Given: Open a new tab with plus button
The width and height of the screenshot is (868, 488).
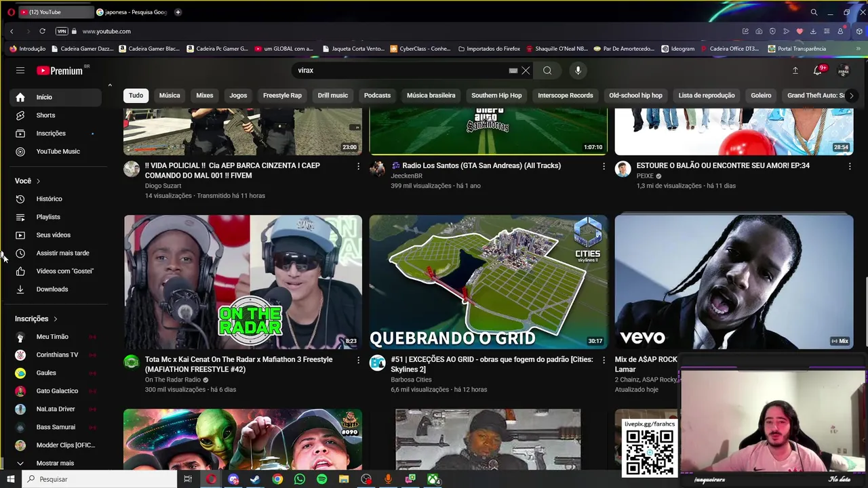Looking at the screenshot, I should point(178,12).
